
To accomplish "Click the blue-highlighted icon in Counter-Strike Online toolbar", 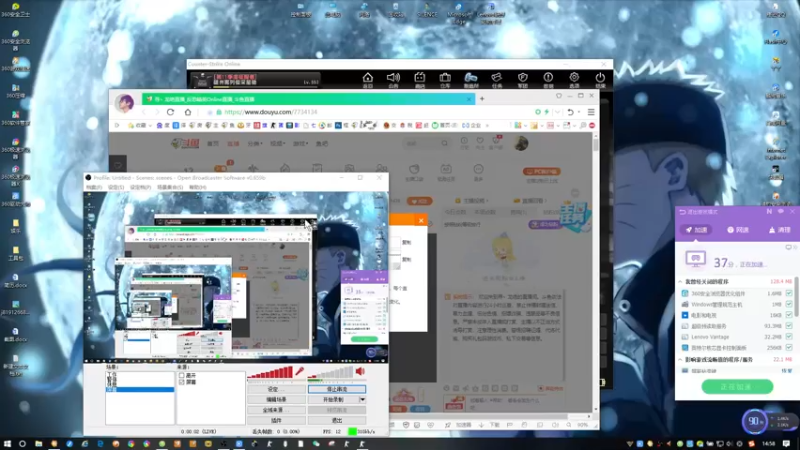I will [x=471, y=78].
